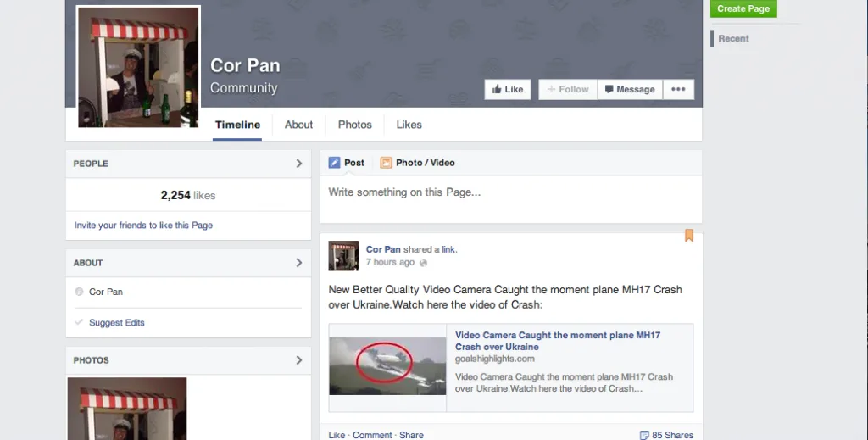Viewport: 868px width, 440px height.
Task: Expand the Photos section chevron
Action: 298,360
